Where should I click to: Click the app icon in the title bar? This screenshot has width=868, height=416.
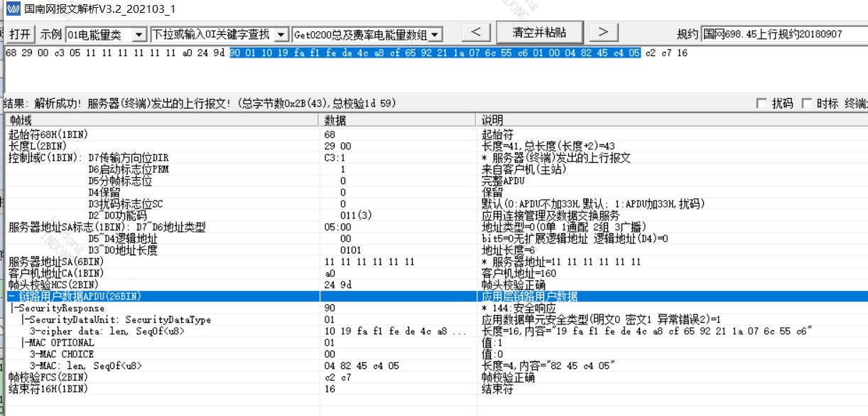[x=11, y=9]
